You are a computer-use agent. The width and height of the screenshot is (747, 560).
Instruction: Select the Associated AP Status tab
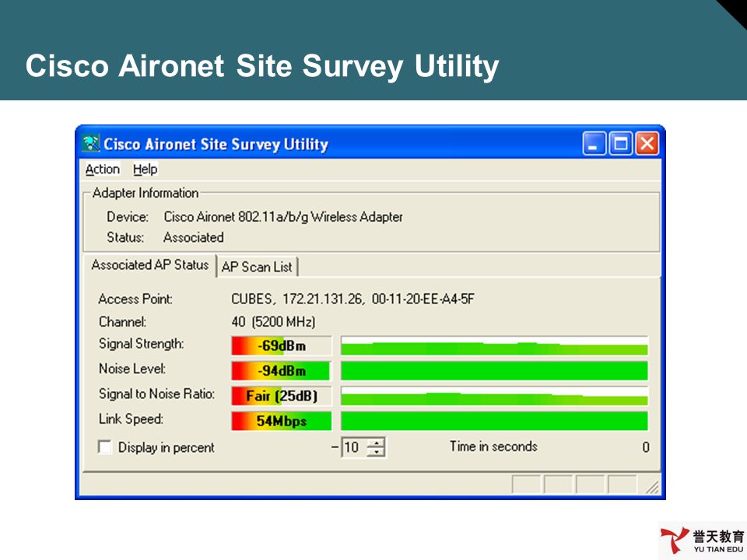149,264
